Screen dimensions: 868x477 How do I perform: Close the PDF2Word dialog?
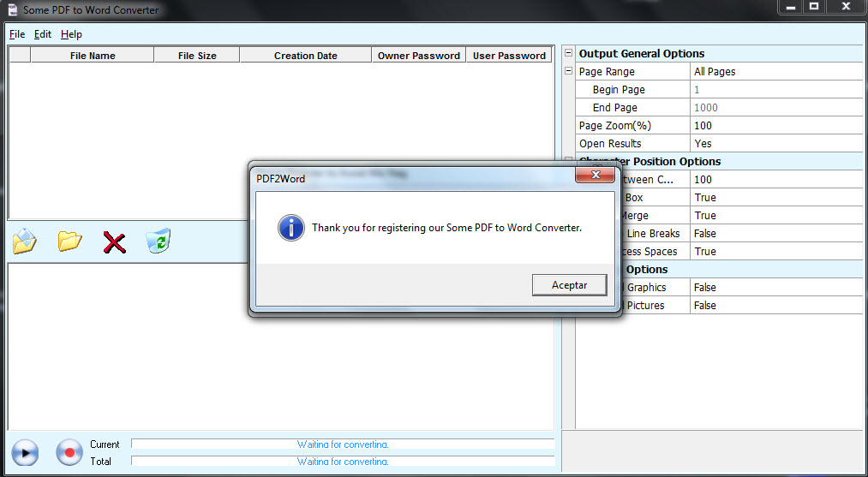coord(595,175)
